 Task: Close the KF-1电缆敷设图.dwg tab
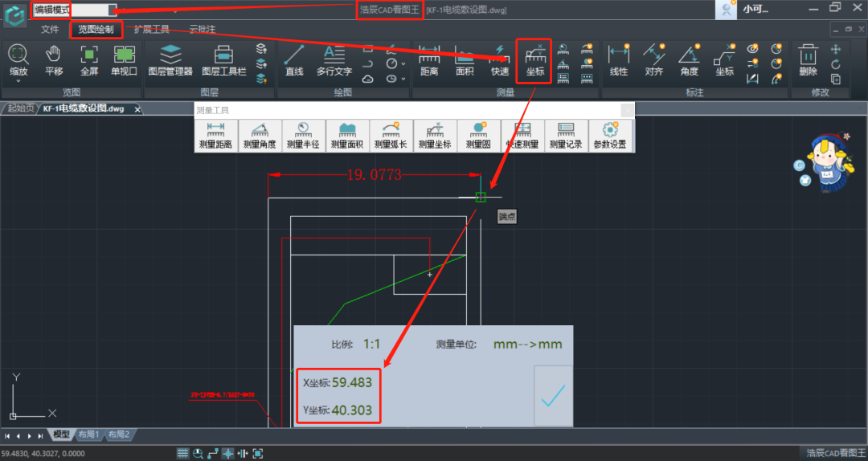point(137,109)
